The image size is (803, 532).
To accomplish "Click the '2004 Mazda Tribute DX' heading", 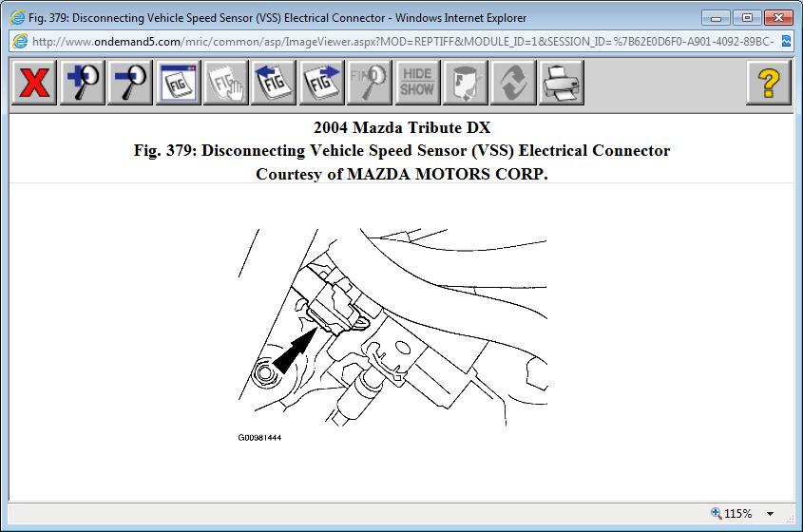I will [402, 127].
